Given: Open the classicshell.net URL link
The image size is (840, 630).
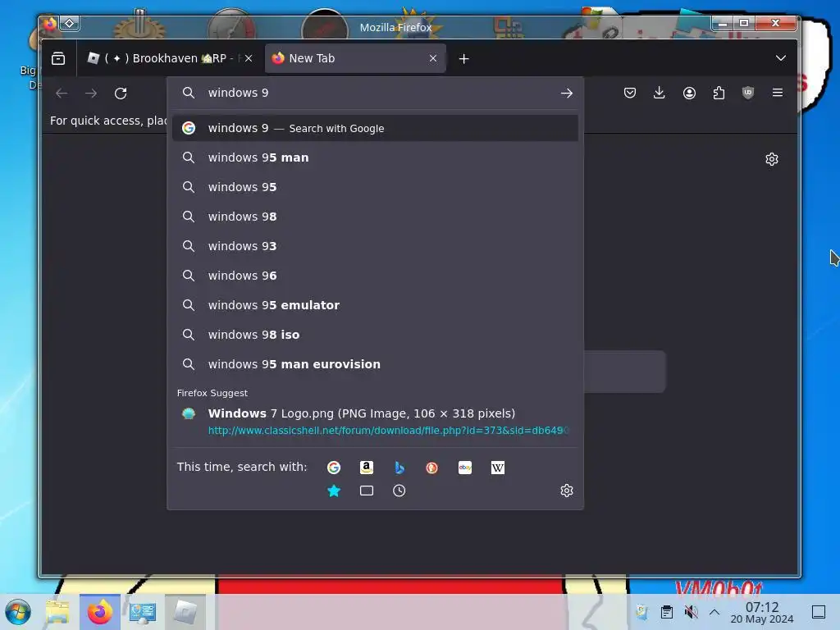Looking at the screenshot, I should point(388,431).
